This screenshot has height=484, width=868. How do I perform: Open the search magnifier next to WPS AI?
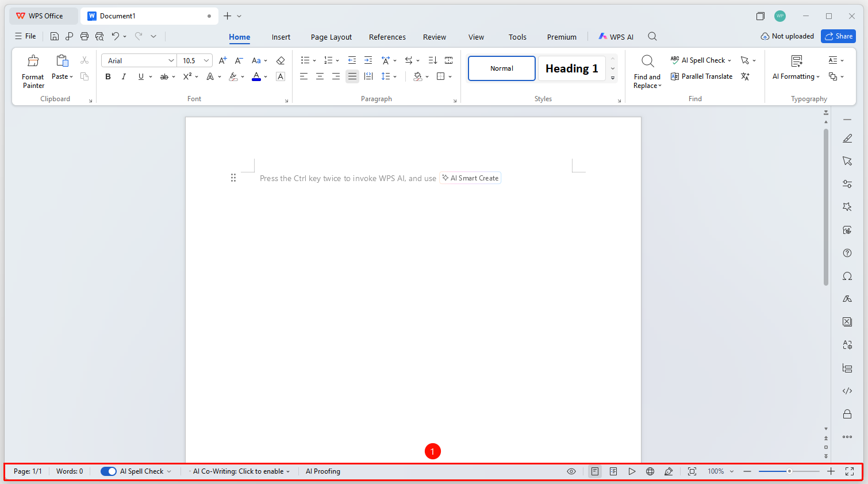point(652,36)
